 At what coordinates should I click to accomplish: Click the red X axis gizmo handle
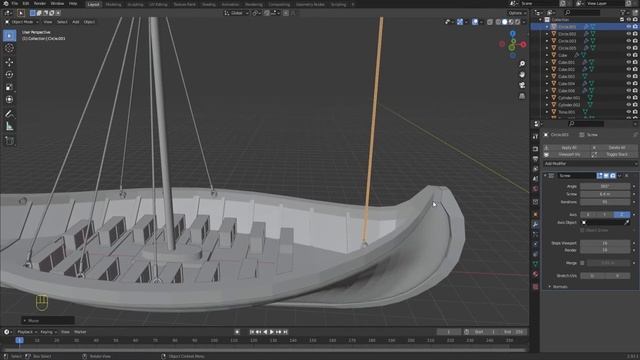pyautogui.click(x=523, y=44)
